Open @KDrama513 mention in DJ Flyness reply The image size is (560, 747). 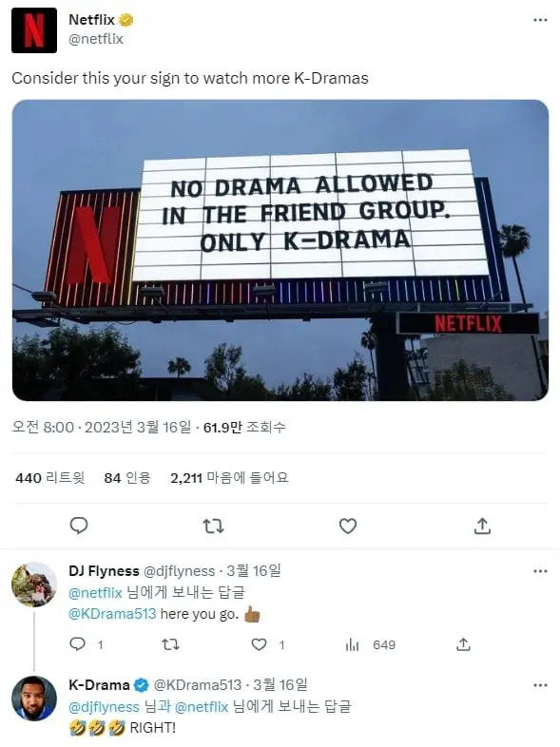[112, 614]
